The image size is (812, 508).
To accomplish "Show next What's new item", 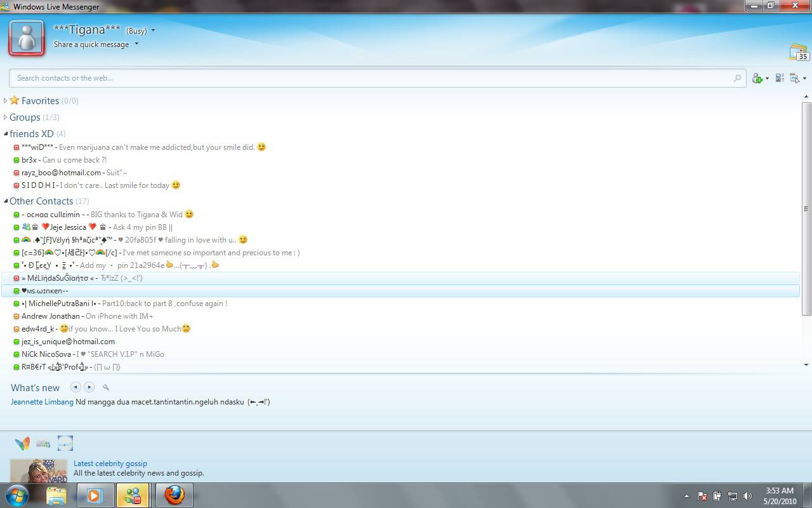I will point(89,387).
